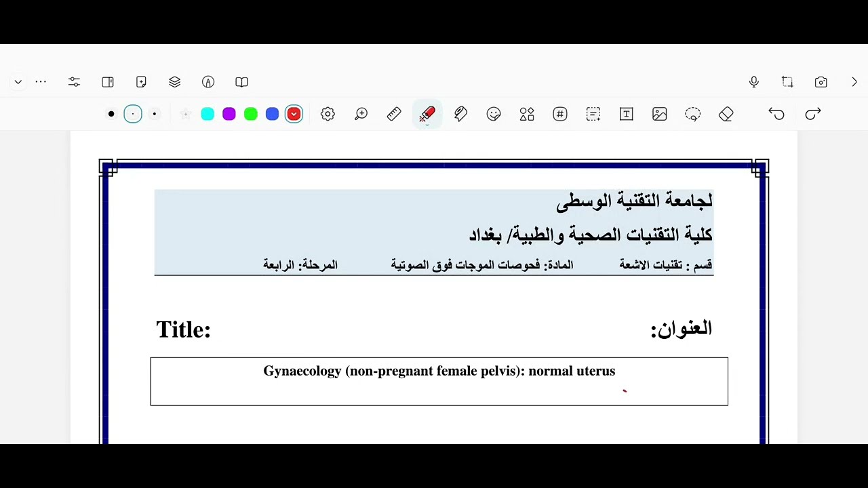
Task: Select the large black pen thickness dot
Action: (111, 114)
